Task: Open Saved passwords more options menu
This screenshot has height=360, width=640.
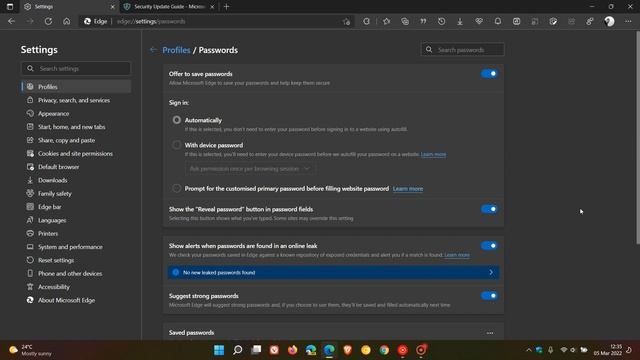Action: coord(490,333)
